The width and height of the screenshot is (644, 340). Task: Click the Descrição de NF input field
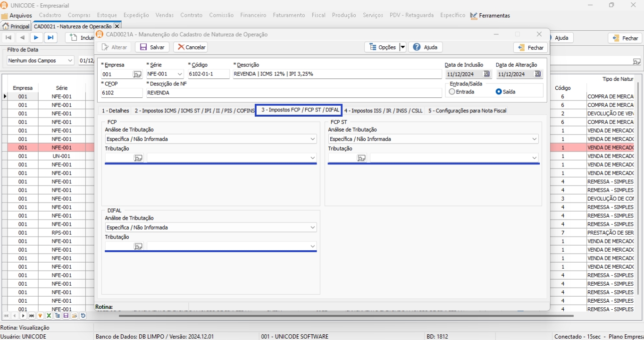tap(293, 93)
